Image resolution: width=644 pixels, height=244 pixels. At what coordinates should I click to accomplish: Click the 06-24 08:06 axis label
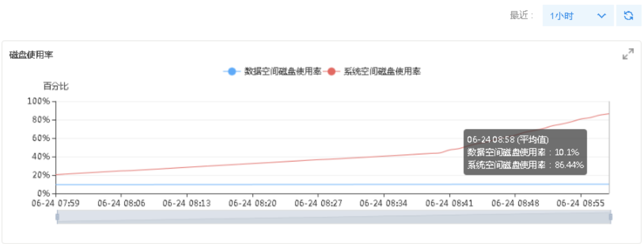121,203
